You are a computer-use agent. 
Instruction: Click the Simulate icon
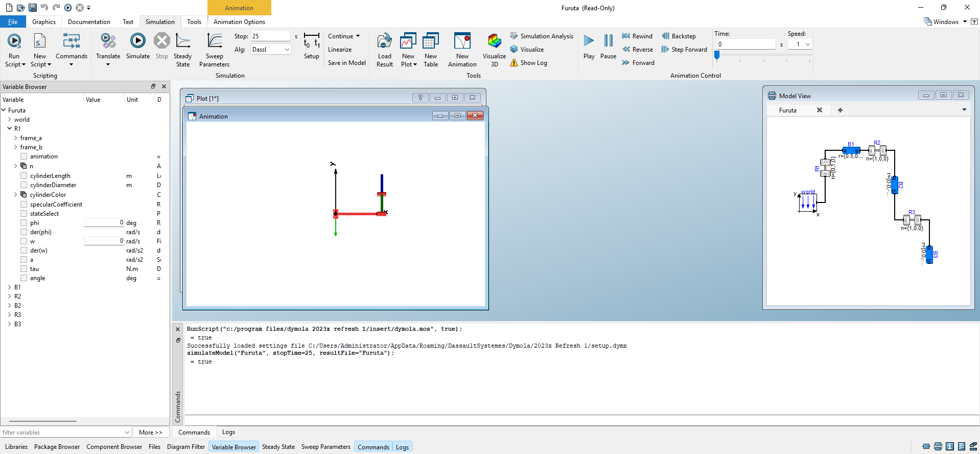(x=137, y=41)
